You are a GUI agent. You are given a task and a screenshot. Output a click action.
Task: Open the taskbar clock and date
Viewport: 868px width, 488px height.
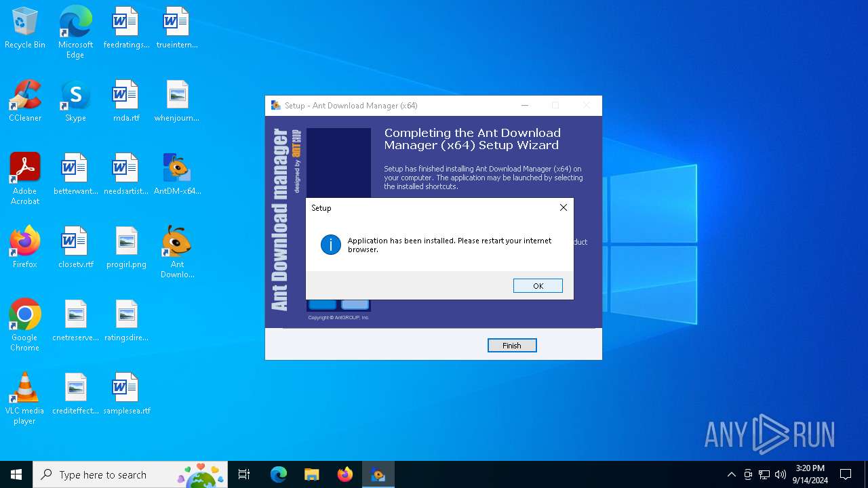810,474
